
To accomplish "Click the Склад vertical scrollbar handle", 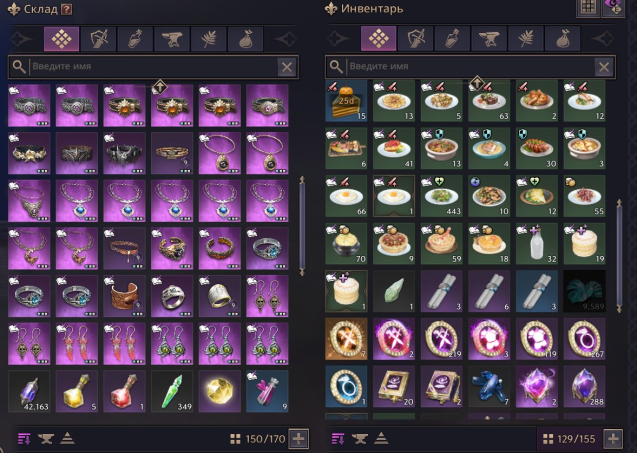I will (302, 226).
